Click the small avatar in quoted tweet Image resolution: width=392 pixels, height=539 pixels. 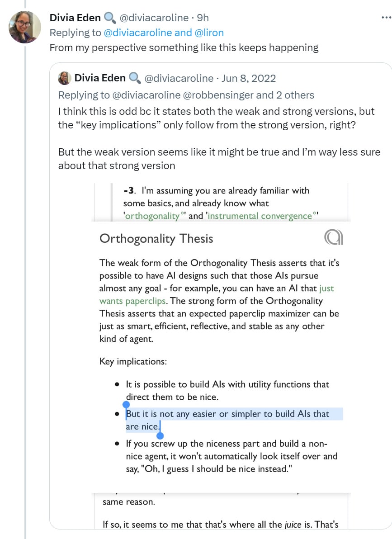click(x=65, y=78)
